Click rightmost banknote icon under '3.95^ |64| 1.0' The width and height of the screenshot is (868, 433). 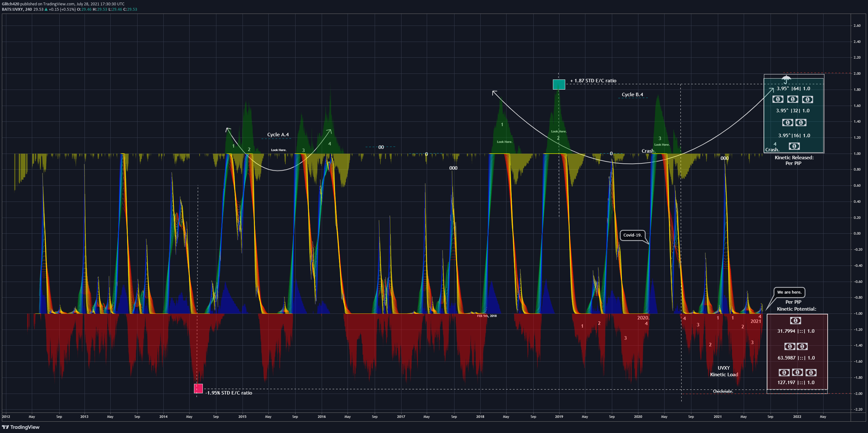pos(807,99)
